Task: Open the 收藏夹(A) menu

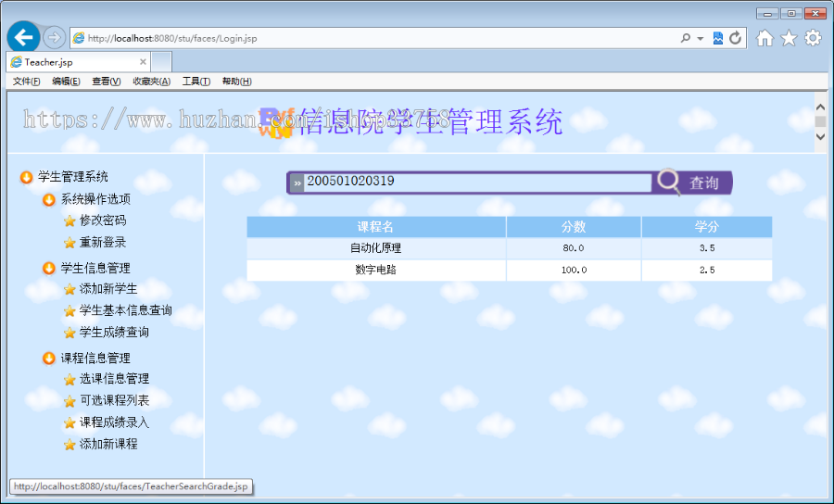Action: 152,82
